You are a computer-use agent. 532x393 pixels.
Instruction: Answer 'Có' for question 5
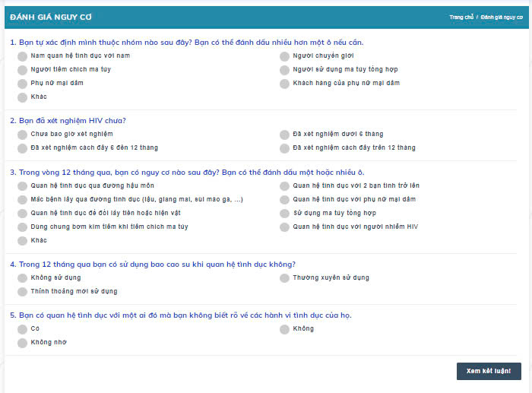tap(23, 329)
